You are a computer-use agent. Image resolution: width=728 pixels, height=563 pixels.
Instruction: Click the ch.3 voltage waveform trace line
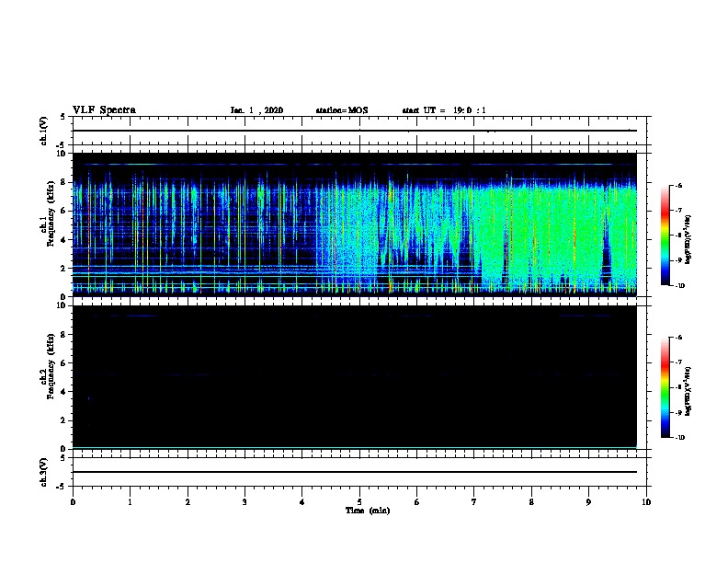click(355, 472)
